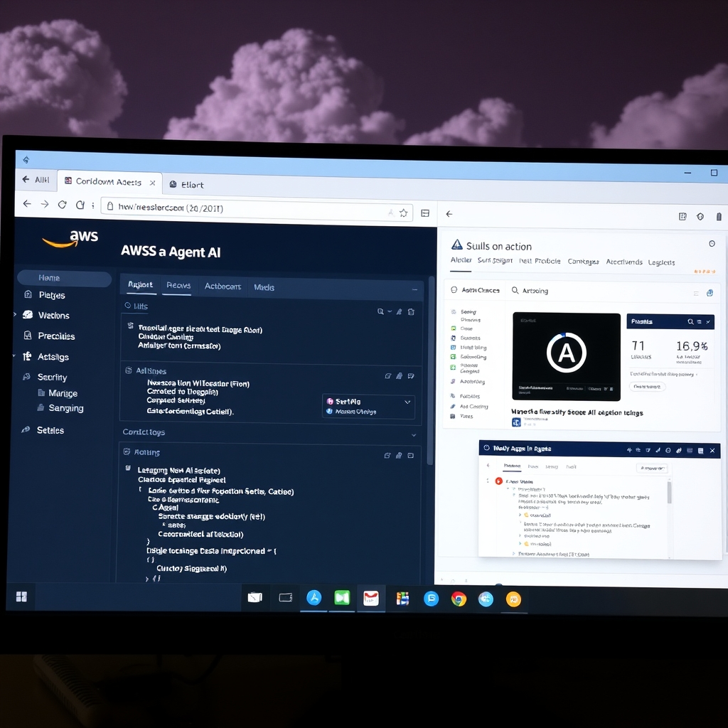
Task: Expand the Wations sidebar chevron
Action: coord(15,314)
